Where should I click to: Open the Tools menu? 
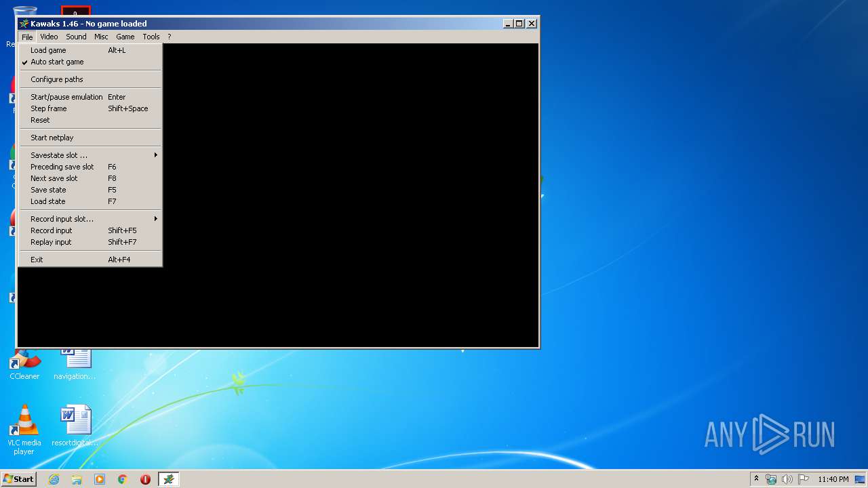151,37
